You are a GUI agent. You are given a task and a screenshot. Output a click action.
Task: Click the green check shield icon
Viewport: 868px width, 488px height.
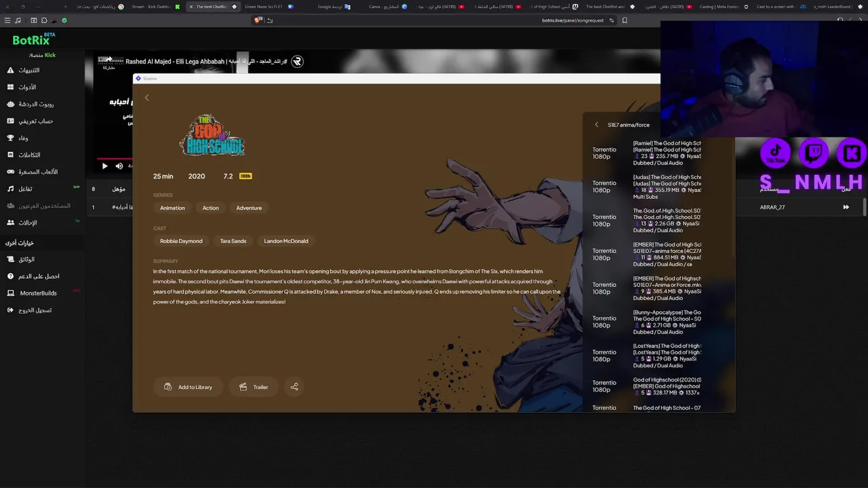pos(64,20)
